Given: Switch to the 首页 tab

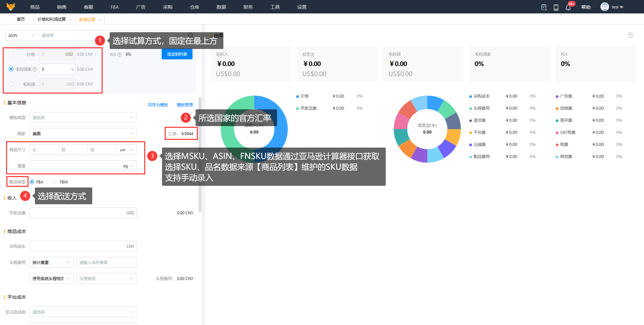Looking at the screenshot, I should coord(21,19).
